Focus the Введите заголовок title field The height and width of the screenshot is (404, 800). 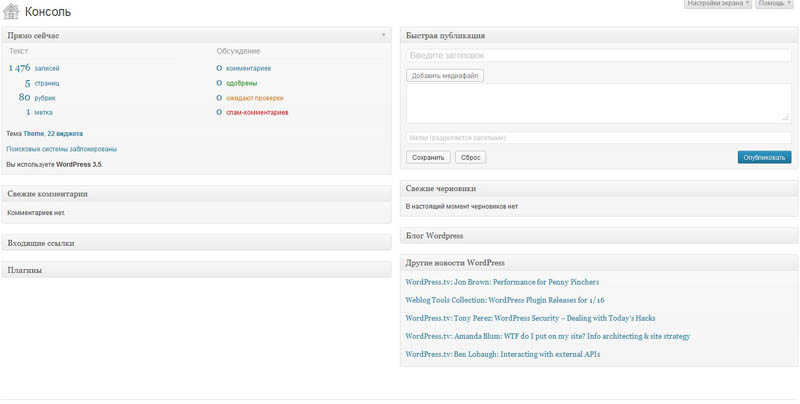point(598,56)
